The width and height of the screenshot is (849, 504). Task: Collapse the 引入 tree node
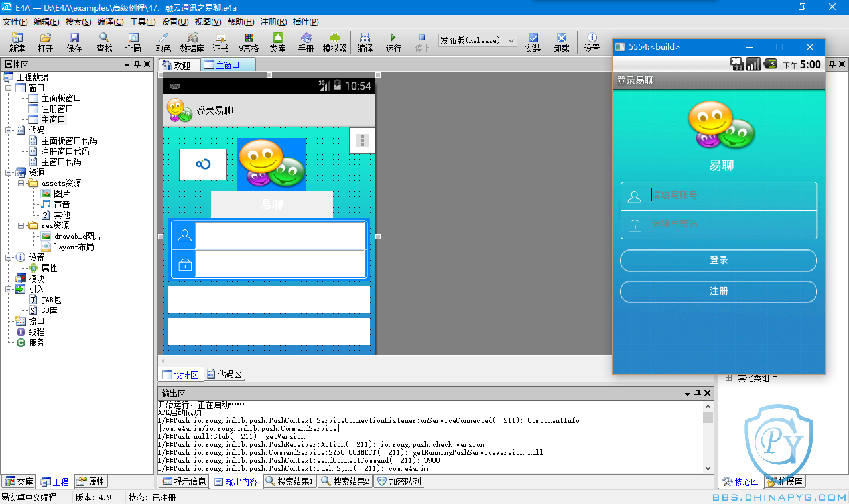click(x=8, y=289)
